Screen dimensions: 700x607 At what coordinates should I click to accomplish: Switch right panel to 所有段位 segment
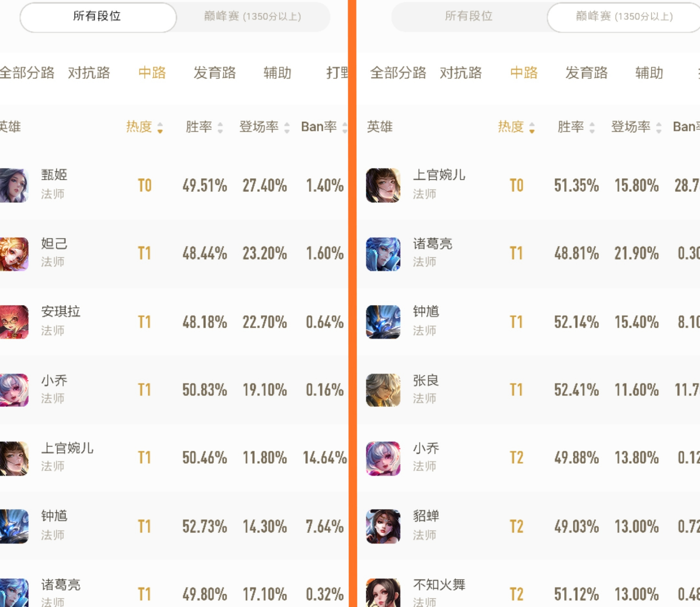pyautogui.click(x=469, y=16)
